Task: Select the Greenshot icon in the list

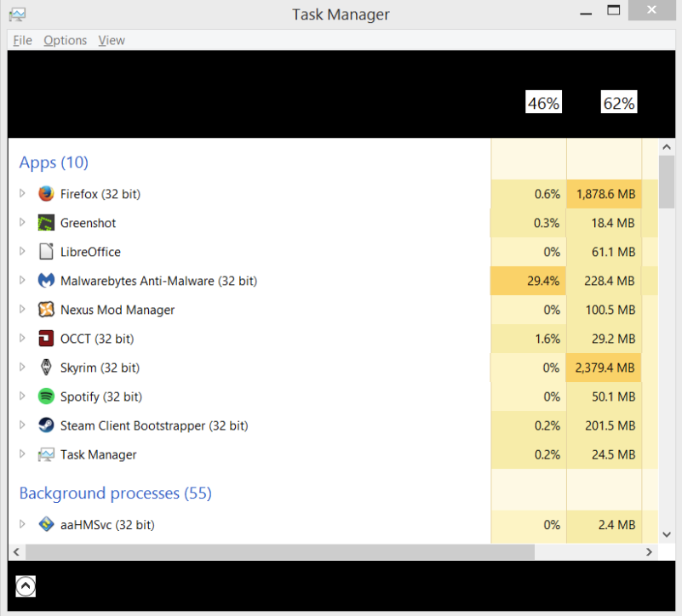Action: (46, 223)
